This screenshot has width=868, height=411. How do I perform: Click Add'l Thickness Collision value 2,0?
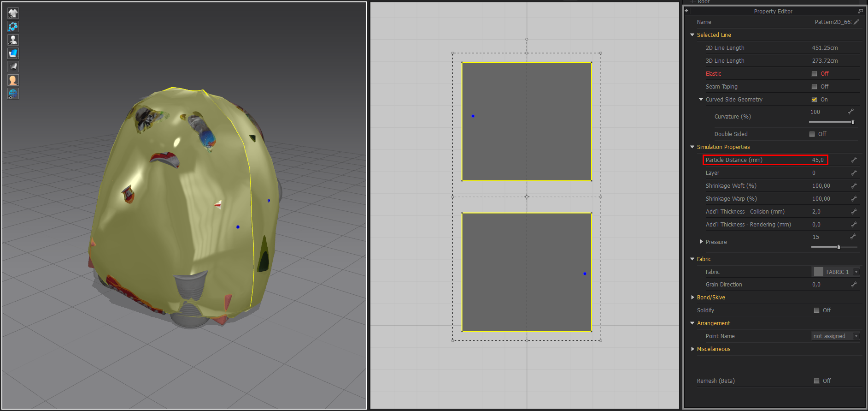[x=816, y=212]
